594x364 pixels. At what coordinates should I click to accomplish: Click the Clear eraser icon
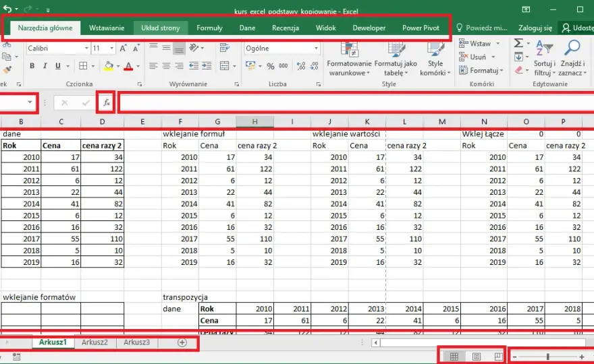[518, 70]
